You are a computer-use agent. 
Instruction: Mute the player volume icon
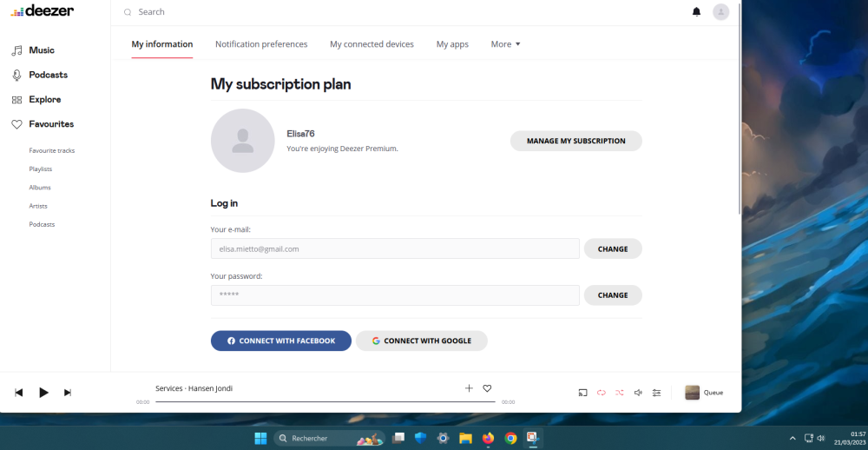click(638, 393)
